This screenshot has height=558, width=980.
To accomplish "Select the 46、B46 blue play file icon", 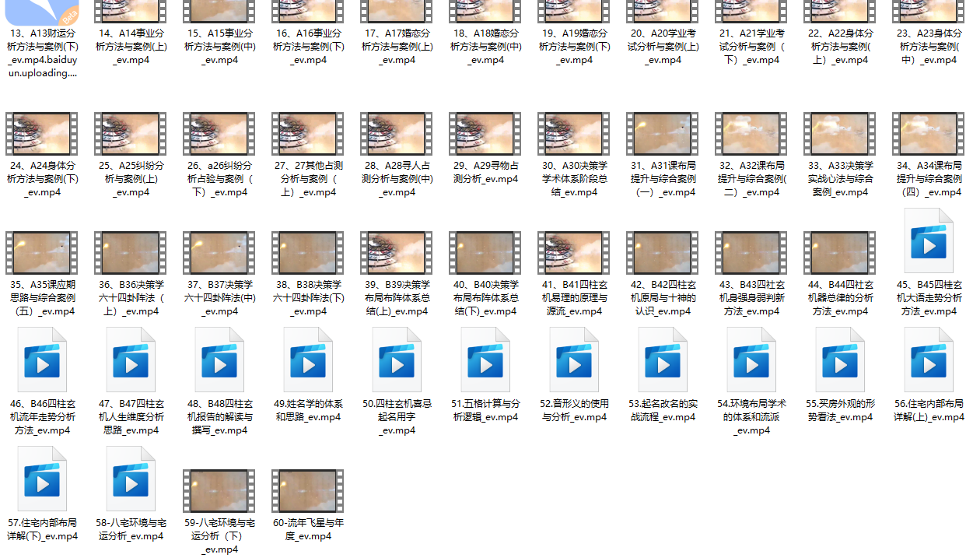I will tap(41, 360).
